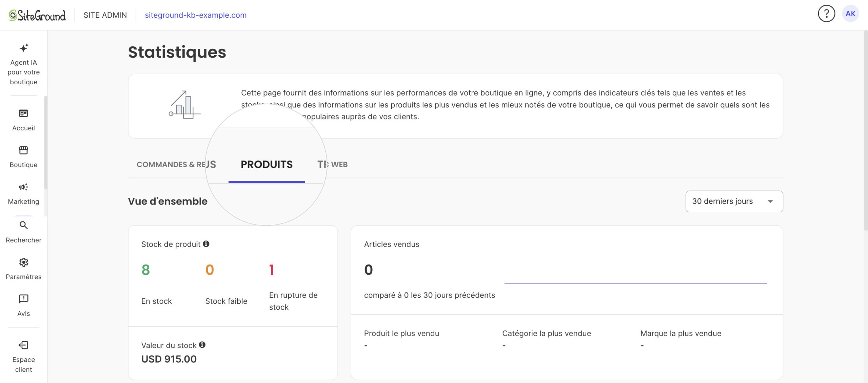Viewport: 868px width, 383px height.
Task: Open the siteground-kb-example.com site link
Action: 196,15
